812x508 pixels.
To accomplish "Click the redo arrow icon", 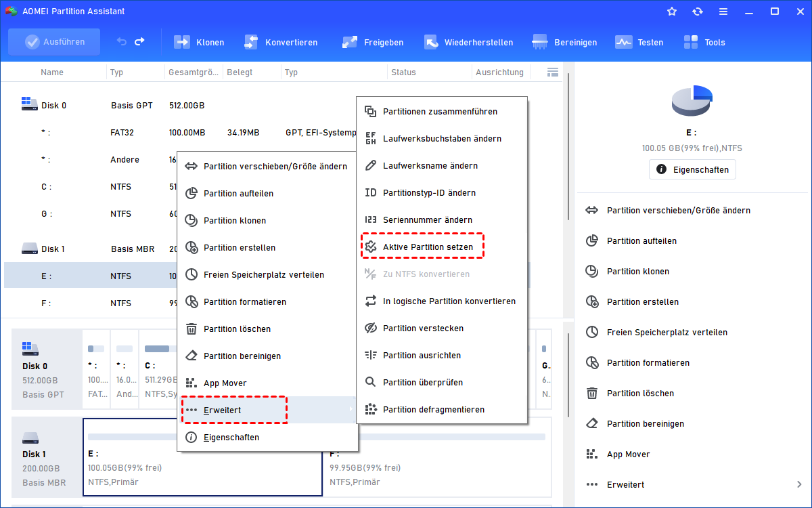I will click(x=139, y=42).
